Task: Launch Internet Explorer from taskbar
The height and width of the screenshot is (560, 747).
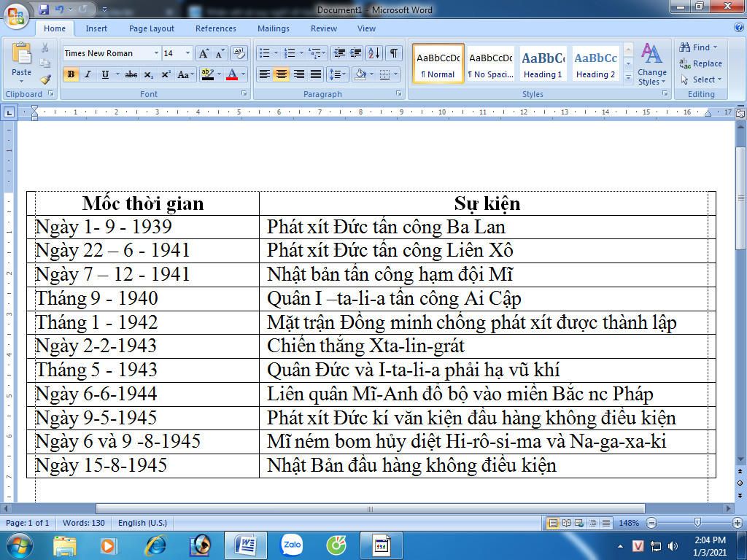Action: point(156,545)
